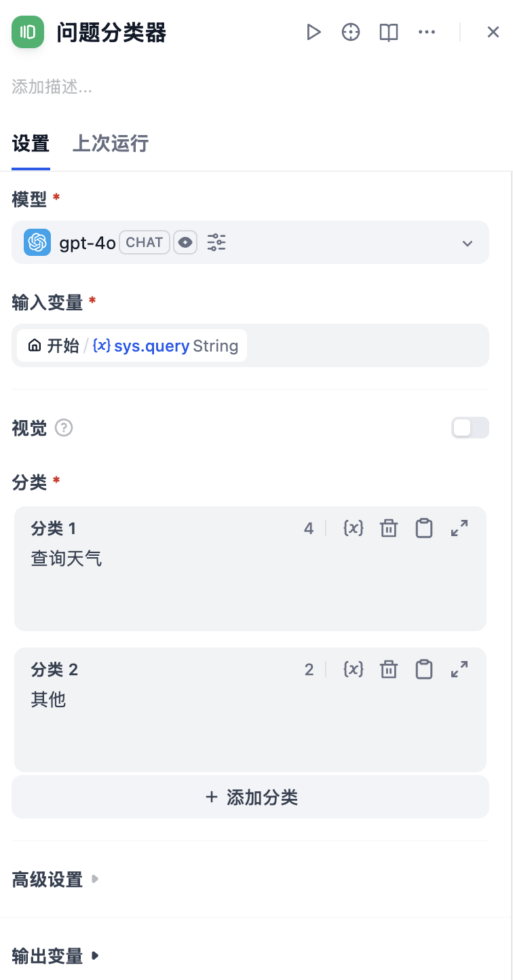
Task: Copy 分类 2 content via clipboard icon
Action: click(x=424, y=670)
